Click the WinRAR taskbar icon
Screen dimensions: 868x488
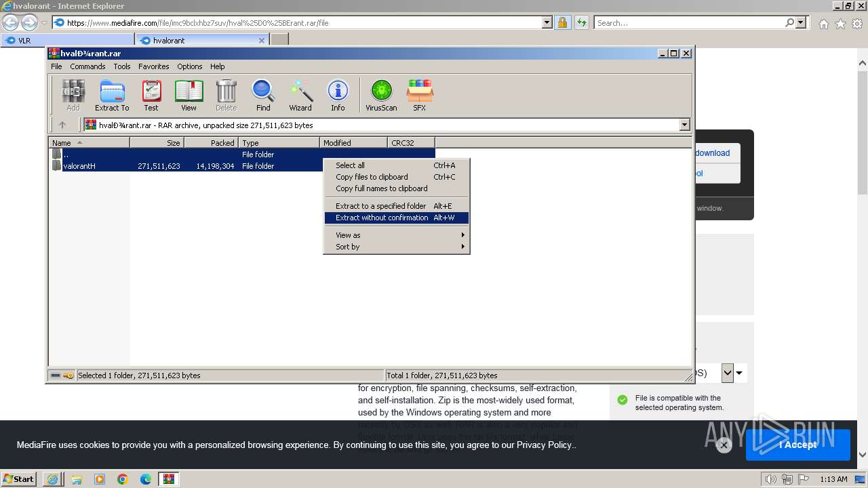click(x=168, y=479)
